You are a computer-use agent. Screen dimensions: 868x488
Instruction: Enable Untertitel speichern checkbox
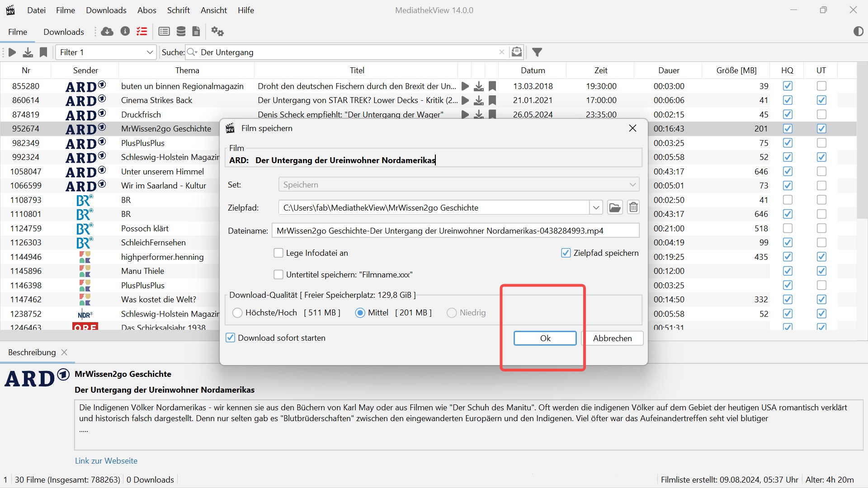278,274
